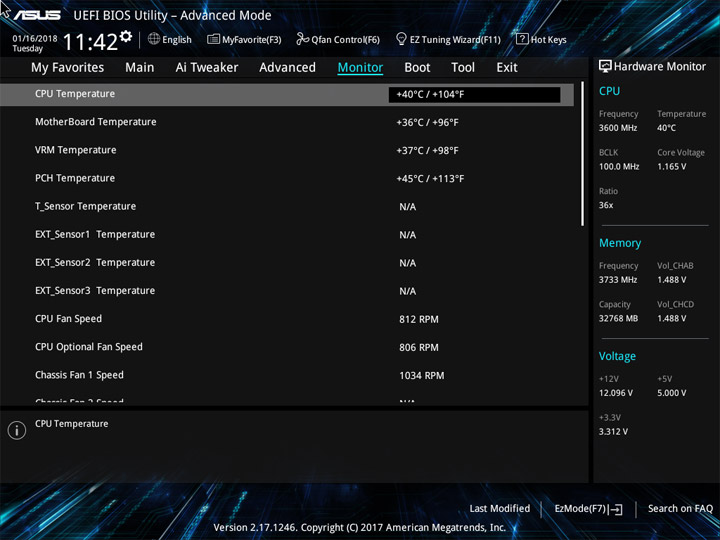Viewport: 720px width, 540px height.
Task: Launch Qfan Control(F6)
Action: pyautogui.click(x=345, y=39)
